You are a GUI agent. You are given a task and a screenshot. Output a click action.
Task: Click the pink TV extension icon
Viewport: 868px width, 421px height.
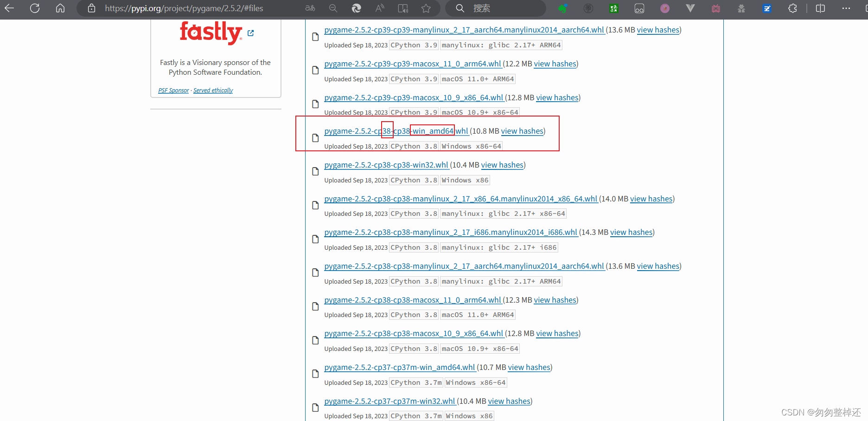(716, 8)
